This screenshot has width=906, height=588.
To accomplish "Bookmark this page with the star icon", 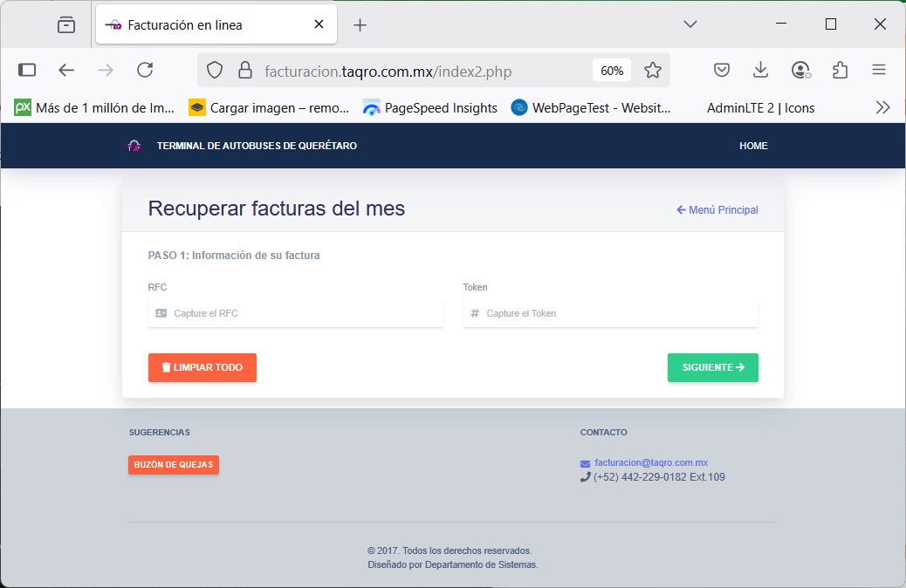I will pos(653,71).
